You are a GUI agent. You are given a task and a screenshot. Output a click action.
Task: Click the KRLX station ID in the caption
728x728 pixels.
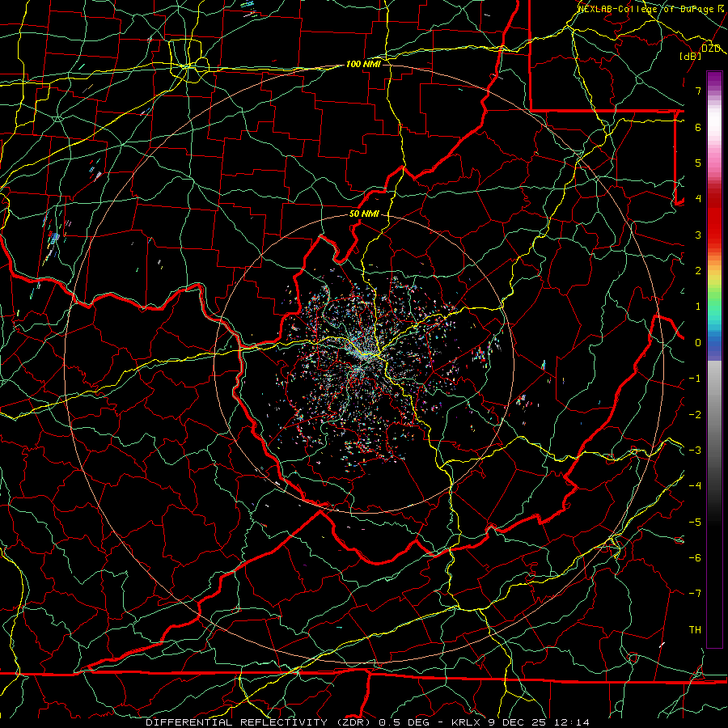(x=466, y=722)
